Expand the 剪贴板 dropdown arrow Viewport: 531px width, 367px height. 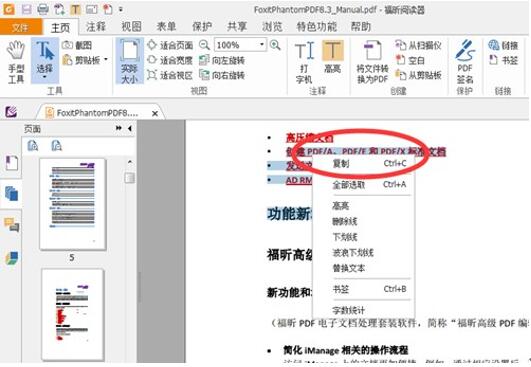(106, 60)
